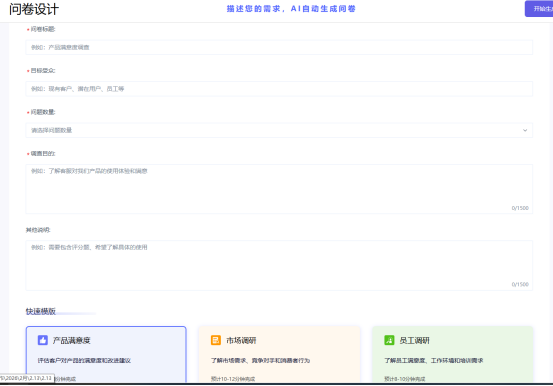Click the 了解市场需求 description text
Viewport: 553px width, 386px height.
[260, 361]
